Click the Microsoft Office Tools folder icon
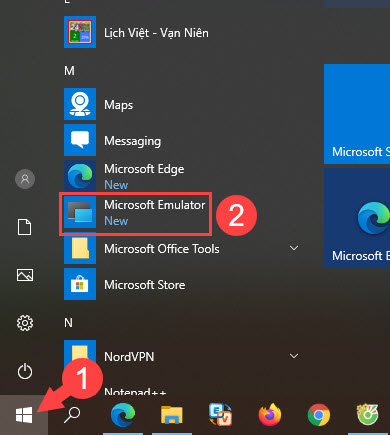 tap(80, 248)
